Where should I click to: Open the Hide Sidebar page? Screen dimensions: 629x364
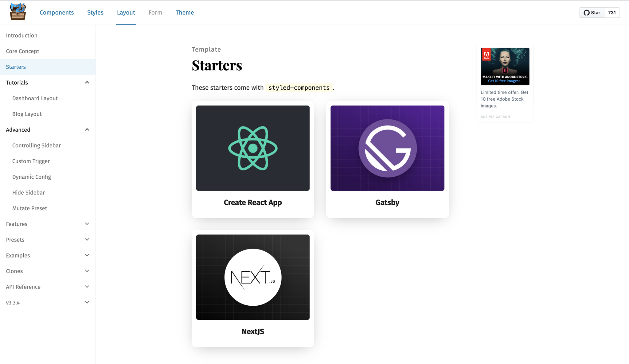coord(29,193)
